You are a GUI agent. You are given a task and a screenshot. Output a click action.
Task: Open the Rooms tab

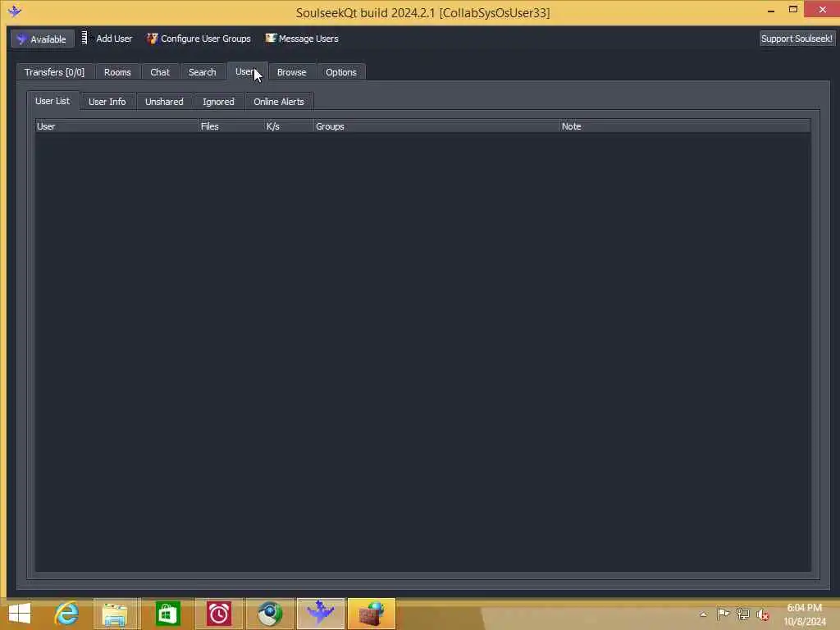(x=117, y=72)
